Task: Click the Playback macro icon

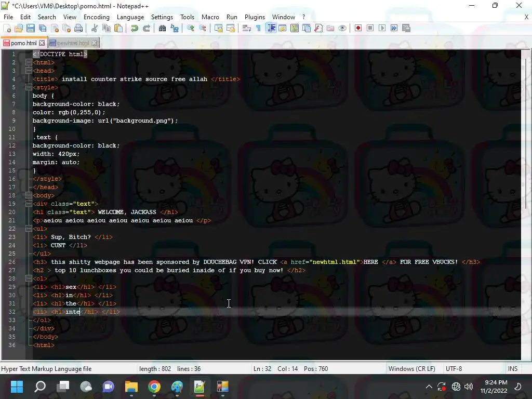Action: click(382, 28)
